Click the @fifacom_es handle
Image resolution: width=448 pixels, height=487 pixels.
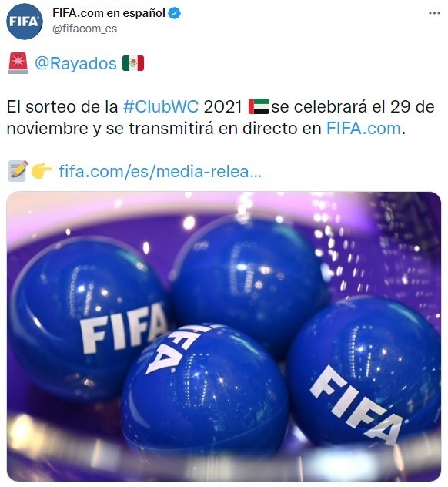pos(85,29)
